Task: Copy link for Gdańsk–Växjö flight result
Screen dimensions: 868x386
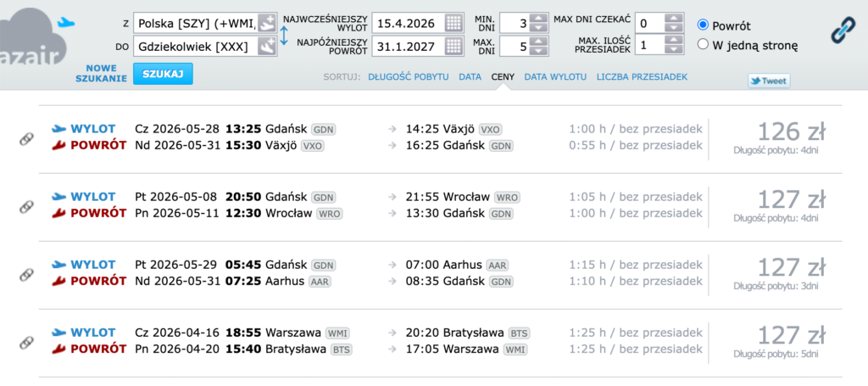Action: (26, 138)
